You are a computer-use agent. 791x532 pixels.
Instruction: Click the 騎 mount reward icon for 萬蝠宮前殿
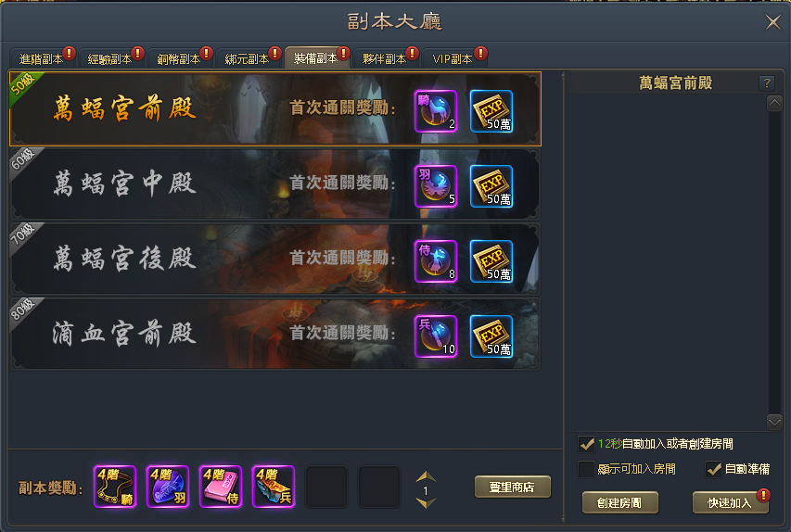[436, 111]
